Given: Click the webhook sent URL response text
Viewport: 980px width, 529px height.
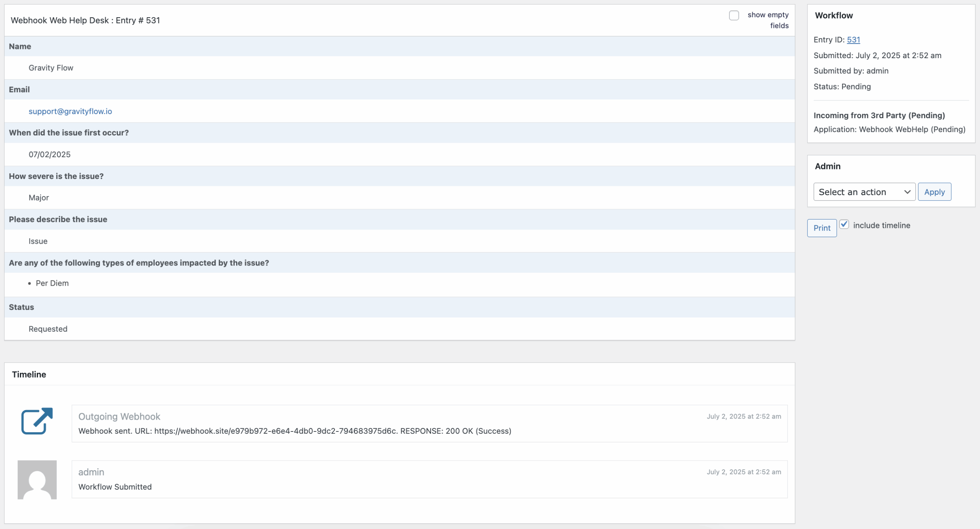Looking at the screenshot, I should coord(295,431).
